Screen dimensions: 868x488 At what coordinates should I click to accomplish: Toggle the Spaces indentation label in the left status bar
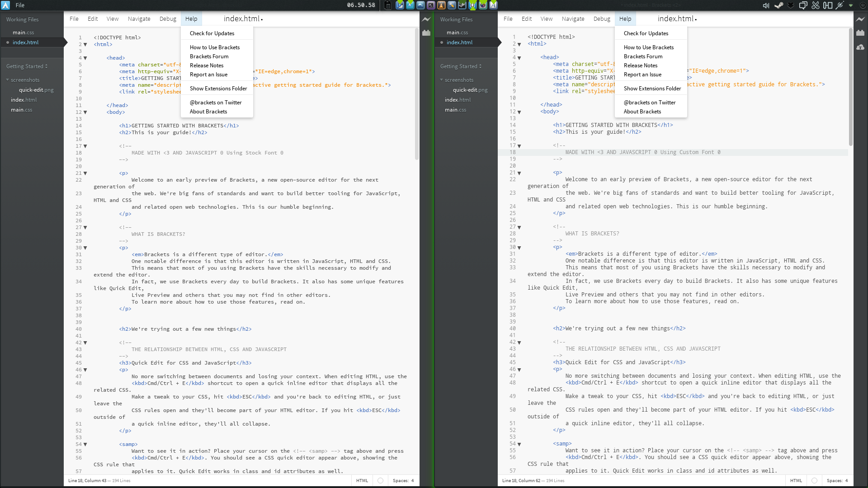click(x=401, y=481)
